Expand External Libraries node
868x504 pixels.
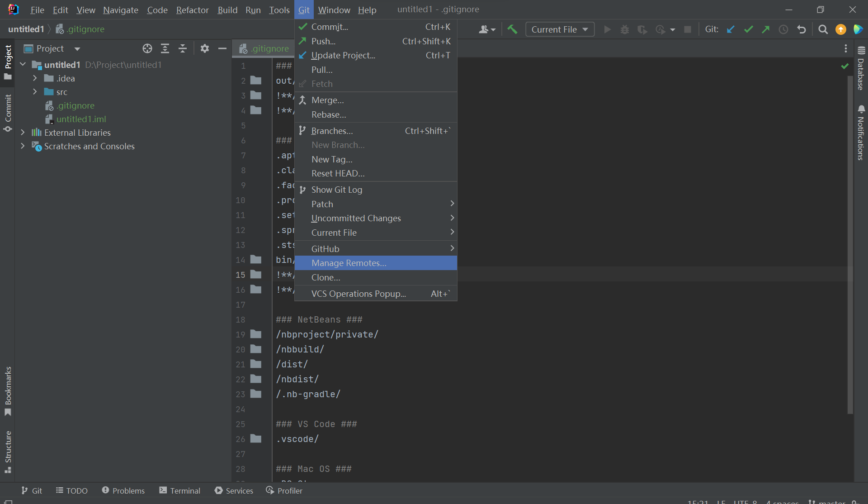23,133
